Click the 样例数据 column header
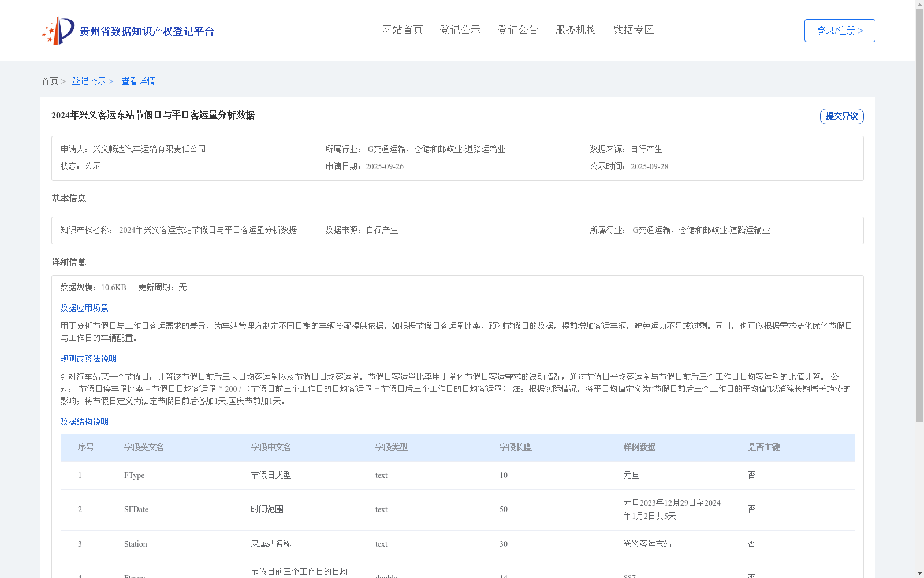The image size is (924, 578). coord(639,447)
